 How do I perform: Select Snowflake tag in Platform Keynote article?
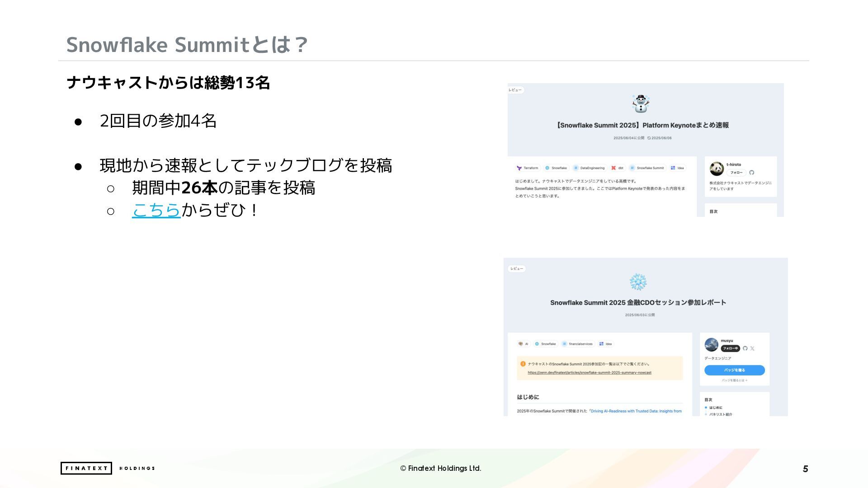[556, 168]
